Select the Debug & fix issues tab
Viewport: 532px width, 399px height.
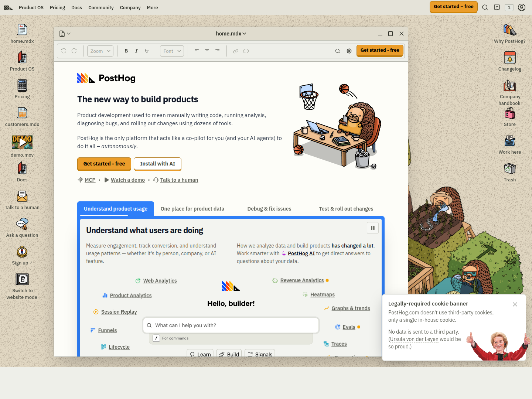269,209
